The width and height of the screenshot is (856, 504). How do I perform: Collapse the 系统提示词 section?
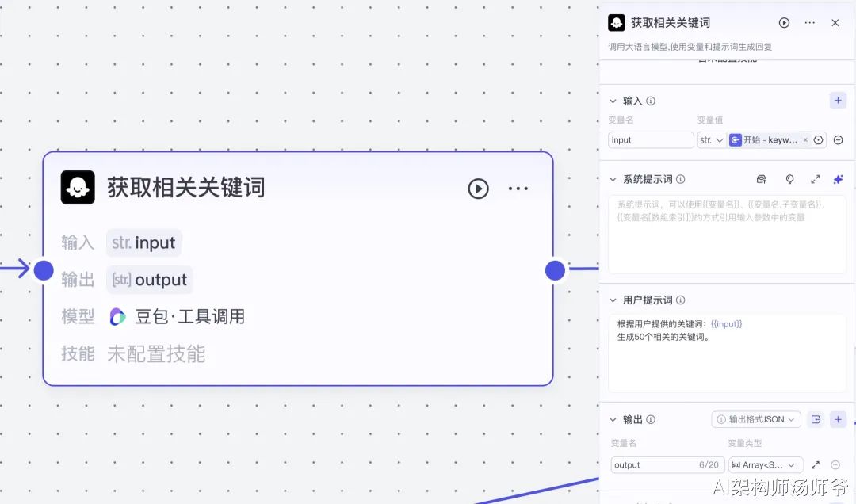(x=613, y=179)
